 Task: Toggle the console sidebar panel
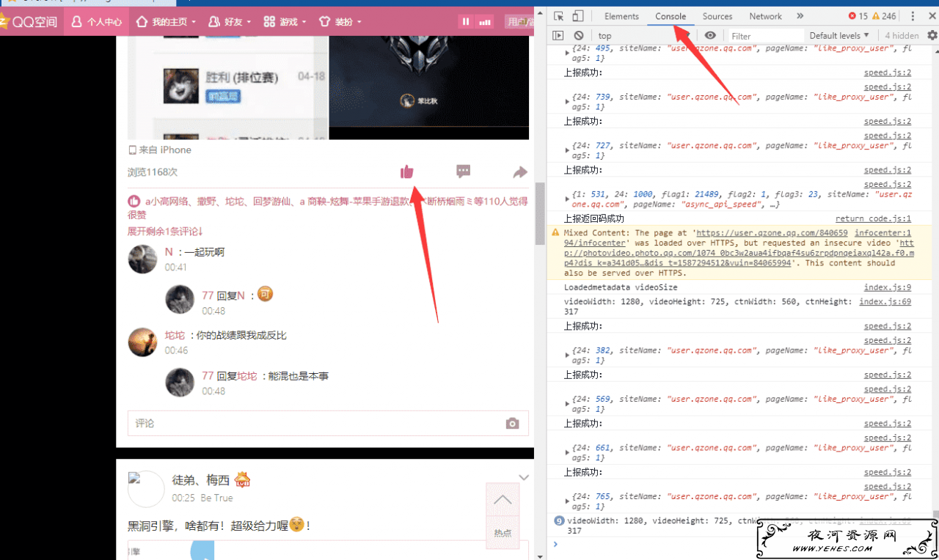[x=558, y=35]
